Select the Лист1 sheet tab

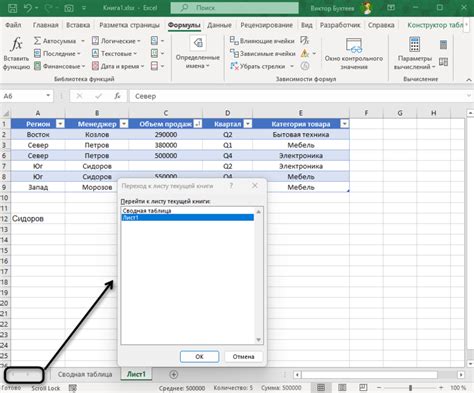[136, 374]
